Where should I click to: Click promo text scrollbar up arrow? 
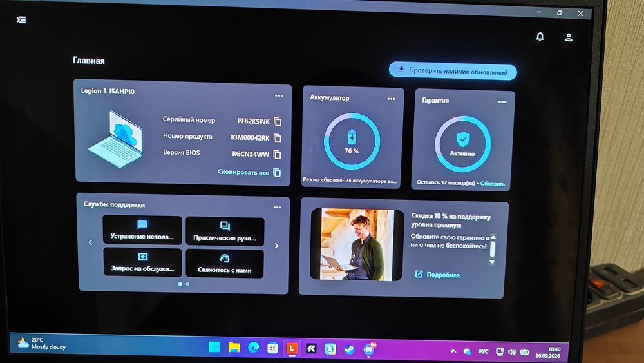pyautogui.click(x=493, y=237)
